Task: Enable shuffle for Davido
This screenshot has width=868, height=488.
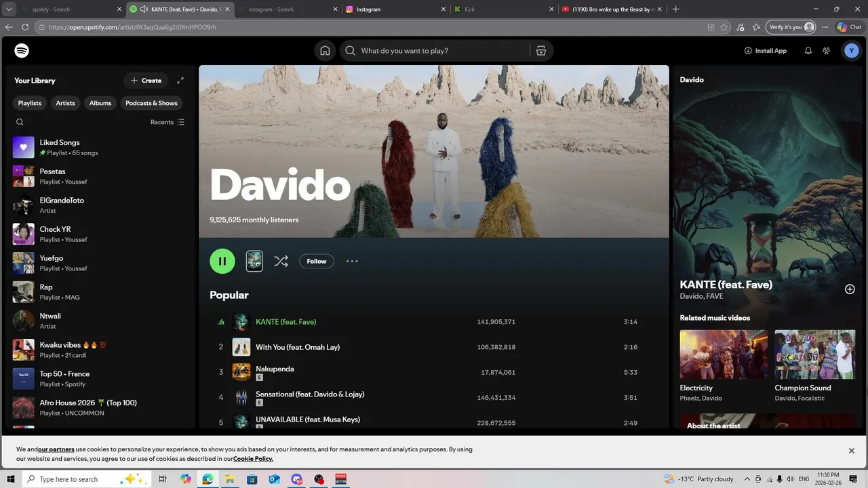Action: coord(281,261)
